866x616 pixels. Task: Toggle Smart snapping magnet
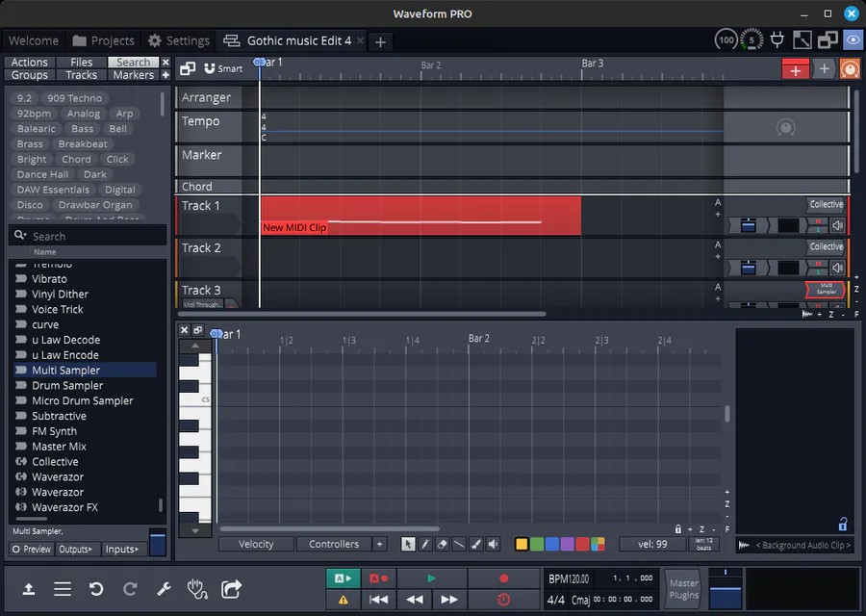tap(223, 68)
